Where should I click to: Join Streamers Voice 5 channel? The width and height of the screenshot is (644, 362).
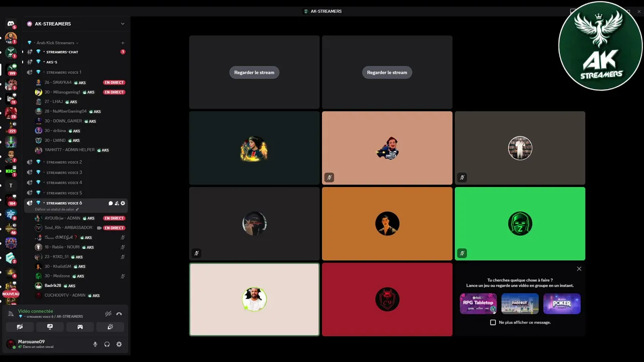pyautogui.click(x=75, y=193)
